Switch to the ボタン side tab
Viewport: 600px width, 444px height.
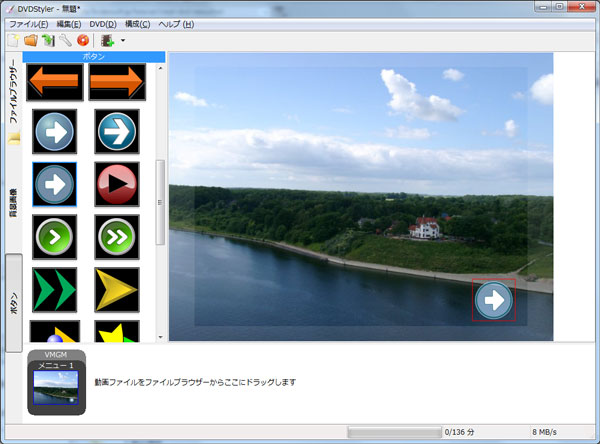(14, 303)
